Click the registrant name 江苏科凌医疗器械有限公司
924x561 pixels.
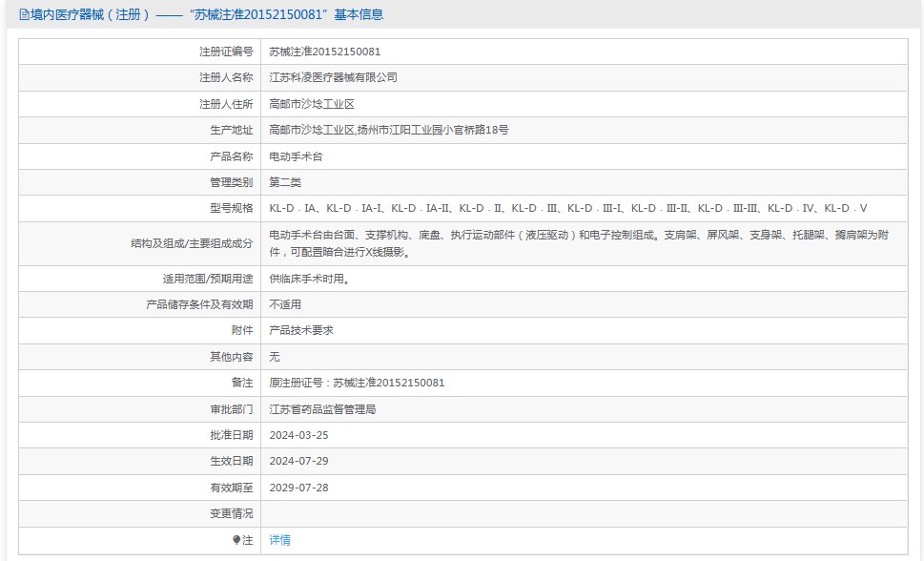point(333,77)
